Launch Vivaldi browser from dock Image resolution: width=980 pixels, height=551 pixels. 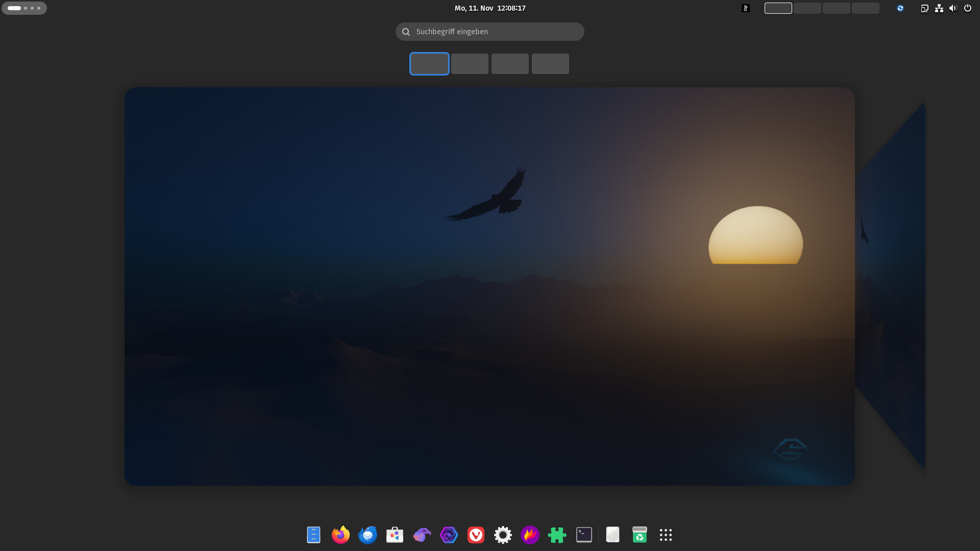(x=476, y=535)
